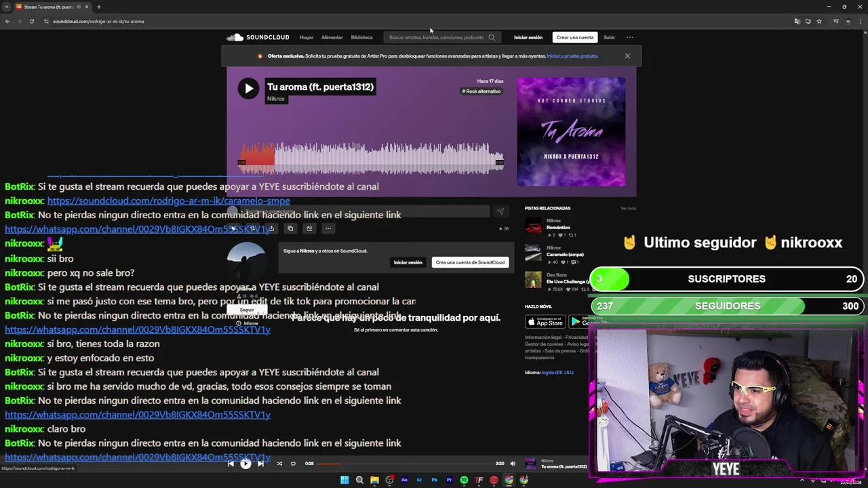Open the Caramelo (smpe) track thumbnail

click(534, 253)
